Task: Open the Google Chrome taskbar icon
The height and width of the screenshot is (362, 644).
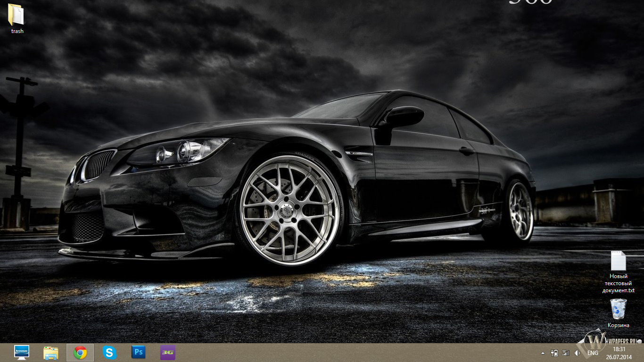Action: pos(80,353)
